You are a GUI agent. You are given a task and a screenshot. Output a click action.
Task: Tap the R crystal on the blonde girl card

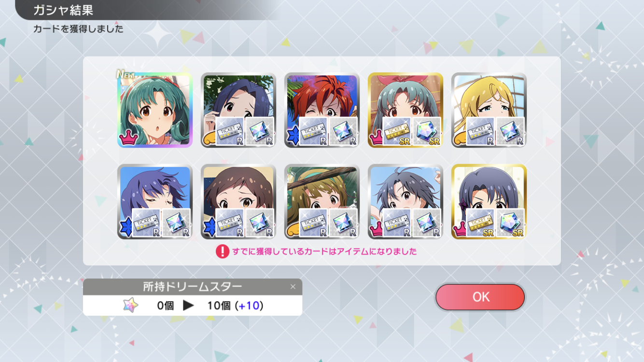tap(511, 131)
